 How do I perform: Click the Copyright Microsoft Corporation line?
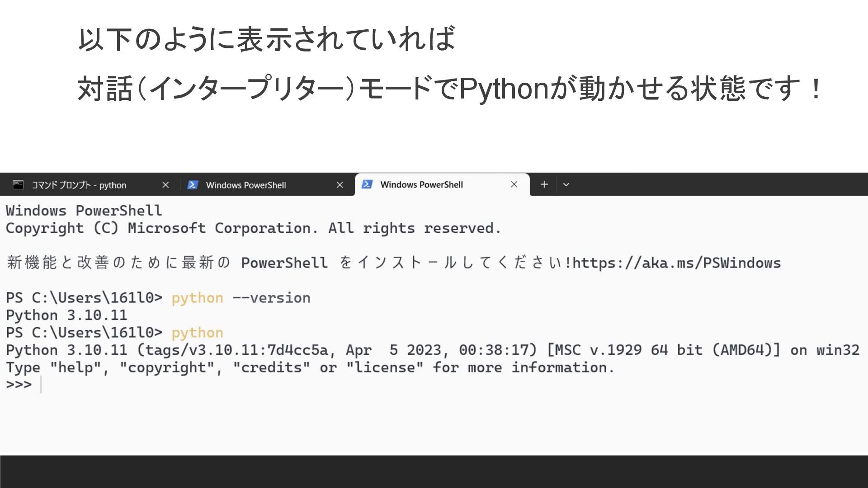tap(253, 228)
